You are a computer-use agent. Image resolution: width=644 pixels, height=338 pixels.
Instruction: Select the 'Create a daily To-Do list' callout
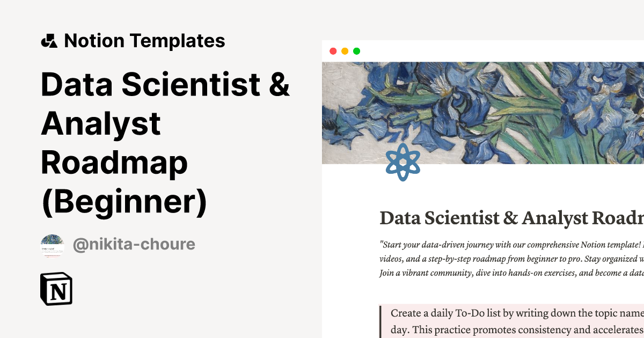pyautogui.click(x=516, y=313)
